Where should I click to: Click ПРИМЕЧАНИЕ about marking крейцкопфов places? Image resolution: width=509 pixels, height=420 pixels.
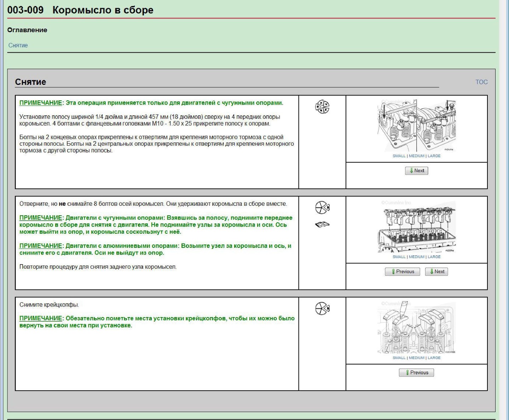[x=157, y=322]
